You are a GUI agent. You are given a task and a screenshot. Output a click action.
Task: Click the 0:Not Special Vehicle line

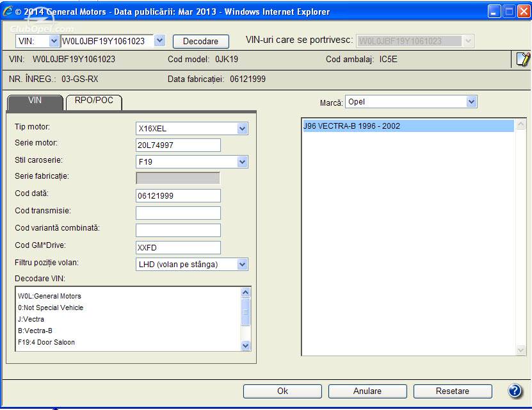point(51,307)
